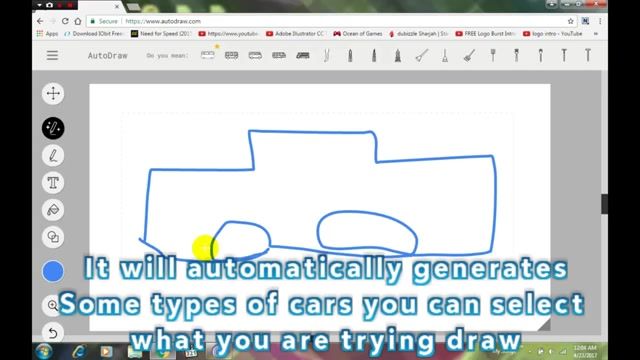Reload the page in browser
The height and width of the screenshot is (360, 640).
65,21
